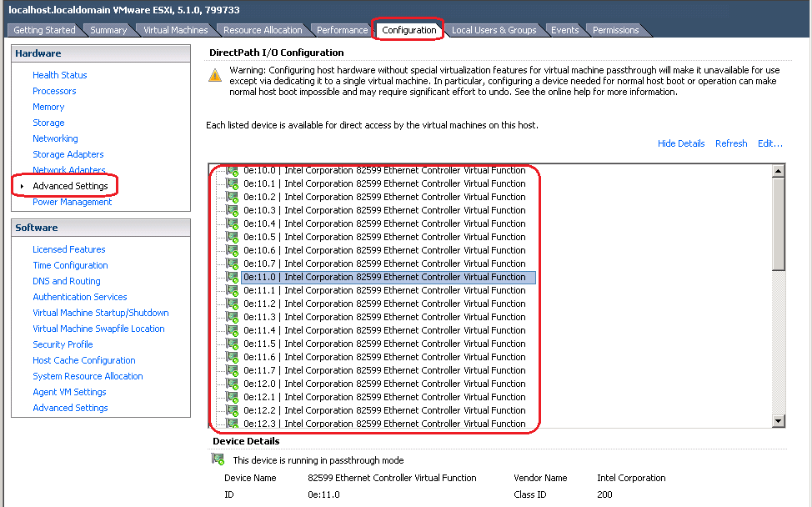The image size is (812, 507).
Task: Go to the Resource Allocation tab
Action: pos(263,30)
